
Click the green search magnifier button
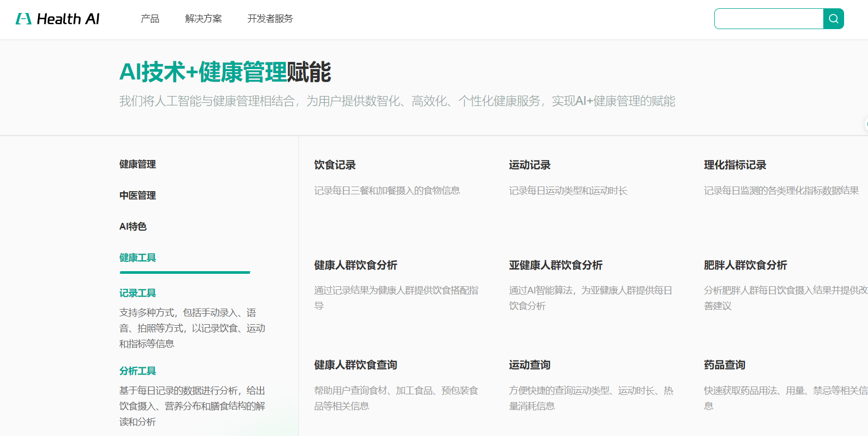click(834, 19)
